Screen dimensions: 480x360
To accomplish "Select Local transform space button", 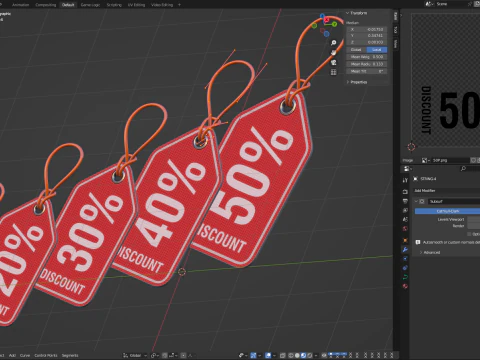I will click(x=377, y=50).
